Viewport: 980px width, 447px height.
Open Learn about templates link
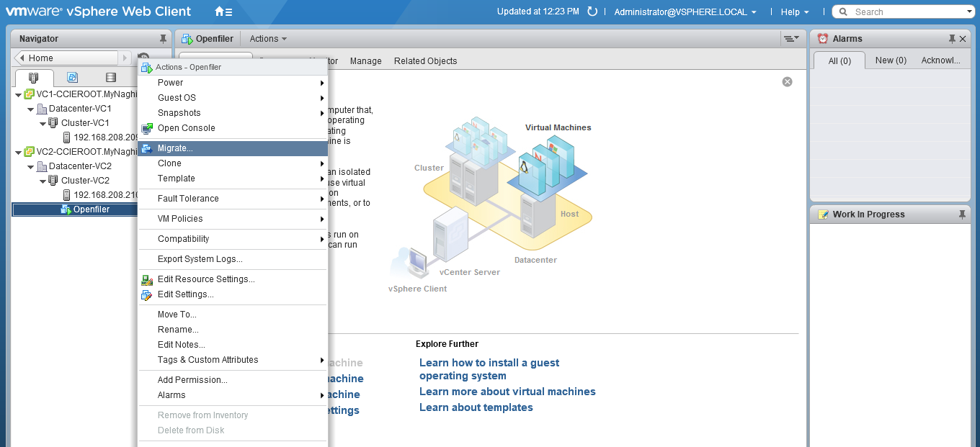(x=476, y=407)
